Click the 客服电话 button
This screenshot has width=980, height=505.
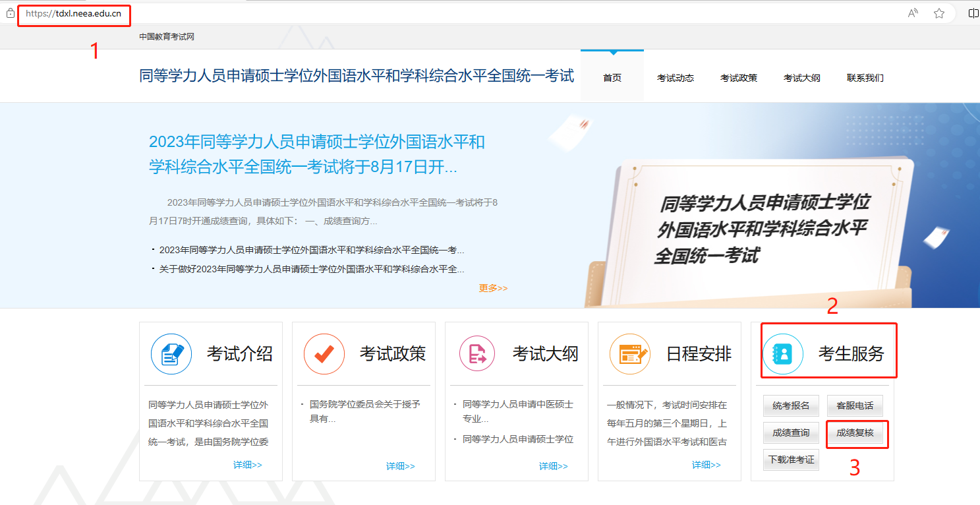tap(855, 405)
